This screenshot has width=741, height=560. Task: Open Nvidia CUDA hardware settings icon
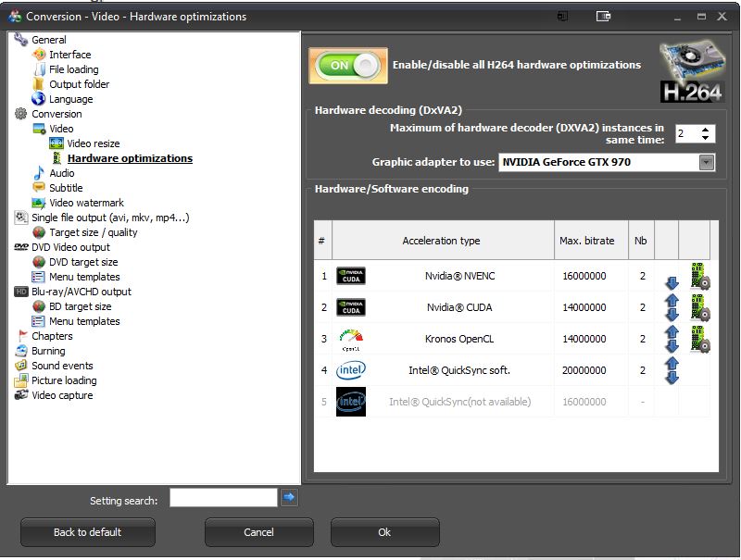point(700,307)
